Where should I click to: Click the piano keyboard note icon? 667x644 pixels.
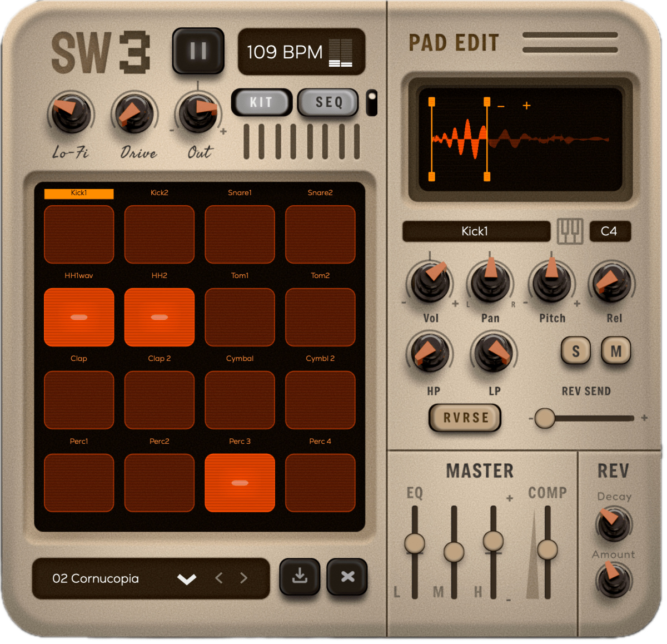570,231
